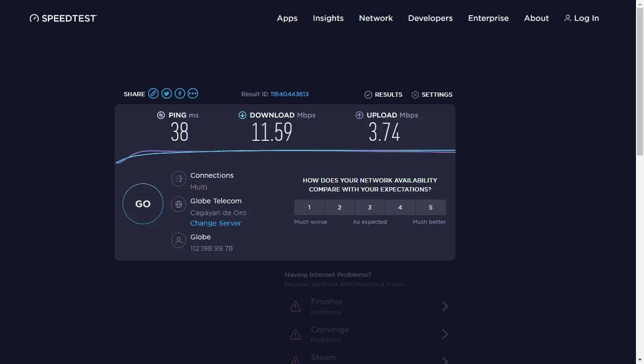Open the About menu

pos(537,18)
